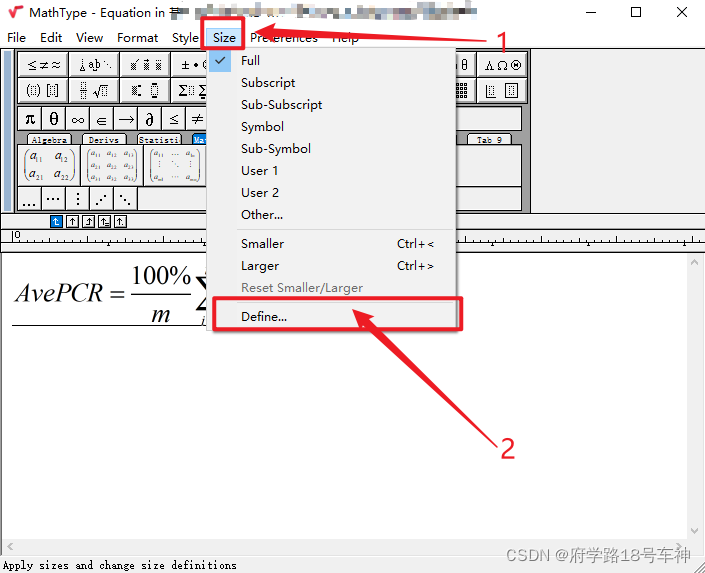Insert the downward diagonal ellipsis
Screen dimensions: 705x573
(125, 199)
